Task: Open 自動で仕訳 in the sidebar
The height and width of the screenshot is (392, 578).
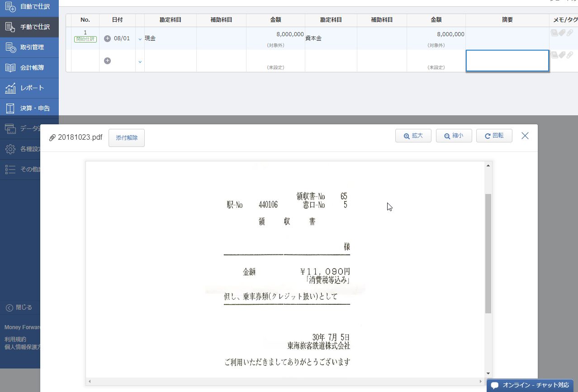Action: click(x=29, y=7)
